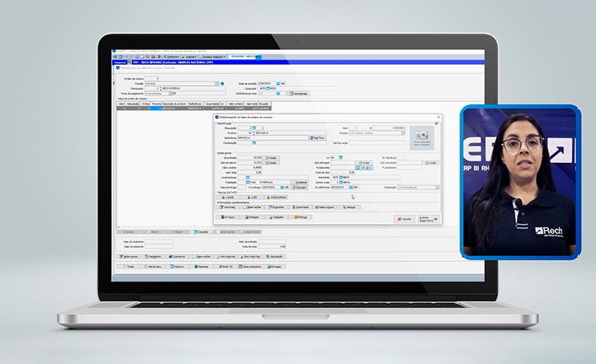596x364 pixels.
Task: Open help icon at dialog's top-right corner
Action: pyautogui.click(x=437, y=124)
